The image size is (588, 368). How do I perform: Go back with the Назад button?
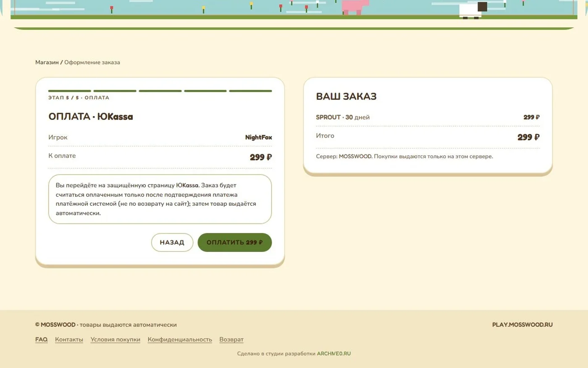(x=172, y=242)
